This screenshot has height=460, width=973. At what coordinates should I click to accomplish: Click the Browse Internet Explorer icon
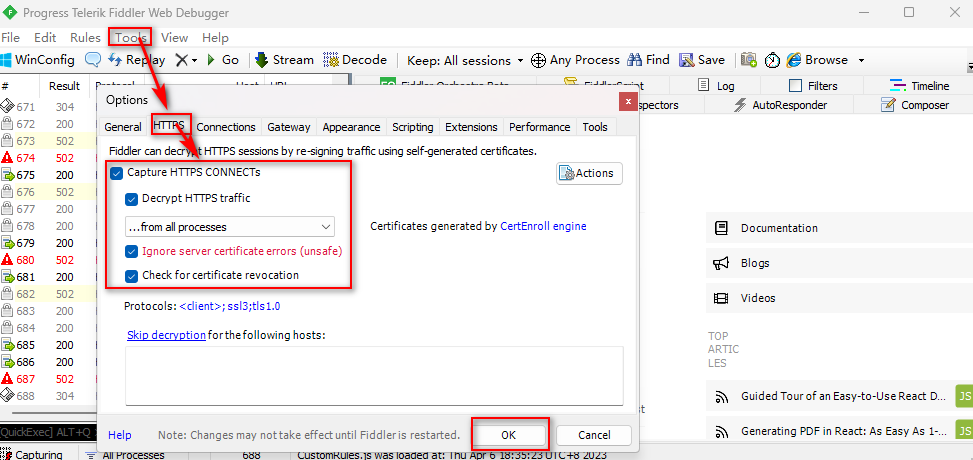coord(794,60)
